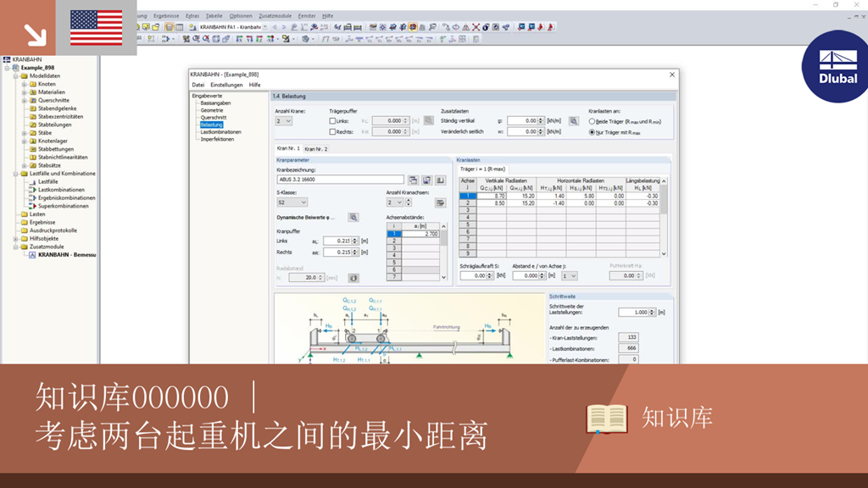Open Einstellungen menu in KRANBAHN dialog
The image size is (868, 488).
point(226,85)
